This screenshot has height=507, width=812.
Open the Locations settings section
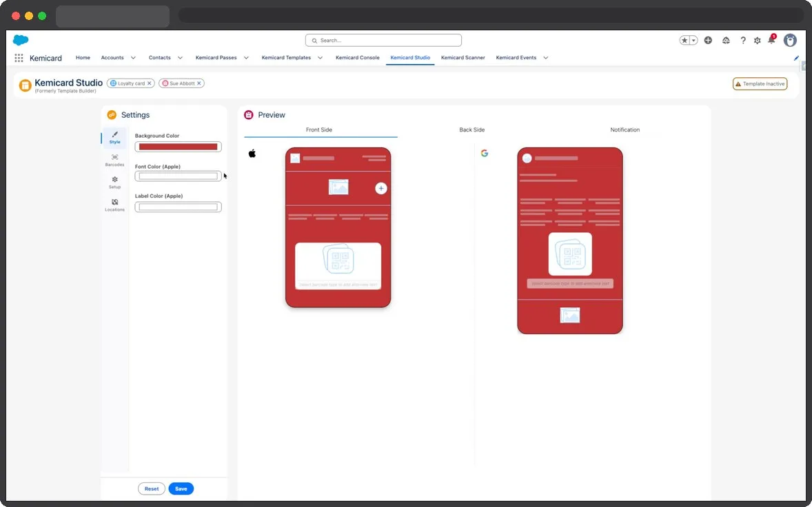click(x=114, y=205)
